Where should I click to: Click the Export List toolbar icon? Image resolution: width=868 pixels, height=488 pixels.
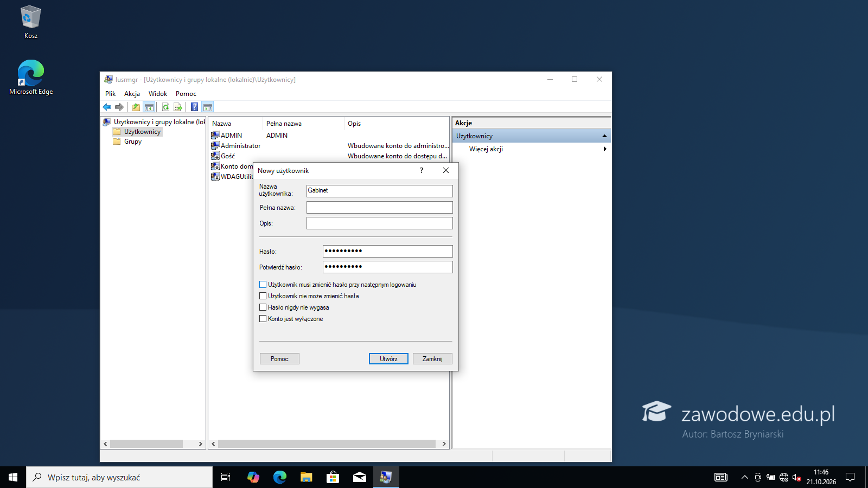(178, 107)
